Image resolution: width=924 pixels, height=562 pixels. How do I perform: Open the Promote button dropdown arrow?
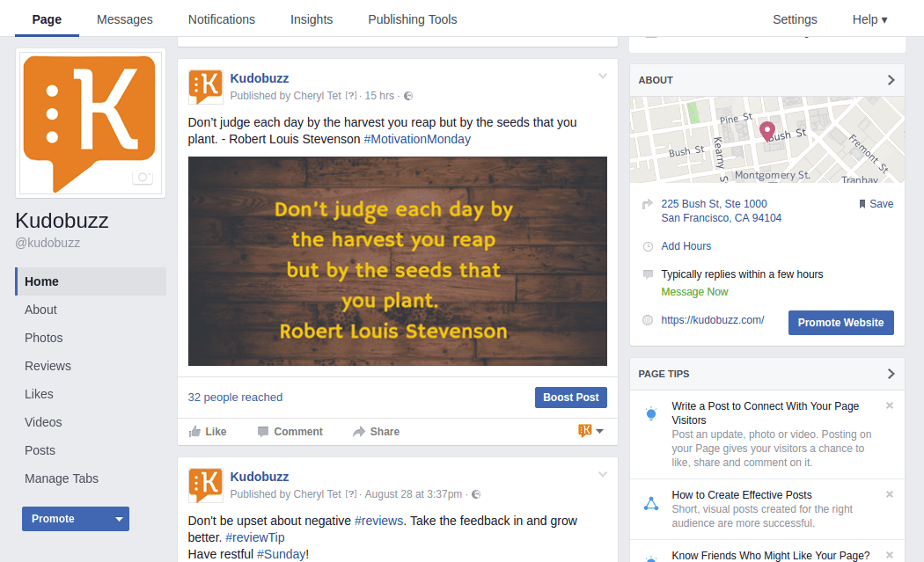click(x=119, y=519)
